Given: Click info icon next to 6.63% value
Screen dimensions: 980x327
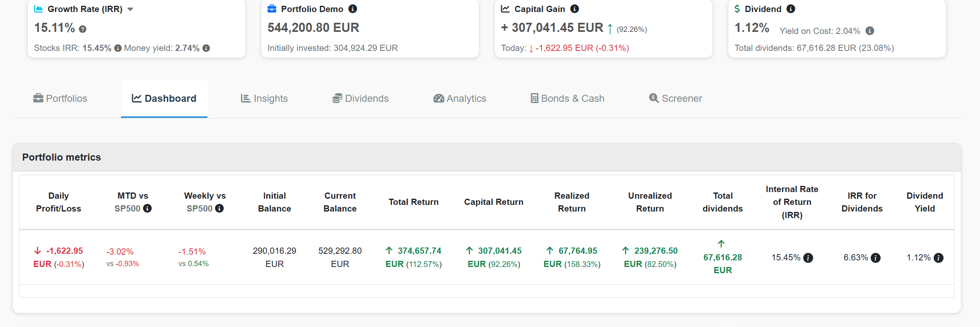Looking at the screenshot, I should pyautogui.click(x=876, y=258).
